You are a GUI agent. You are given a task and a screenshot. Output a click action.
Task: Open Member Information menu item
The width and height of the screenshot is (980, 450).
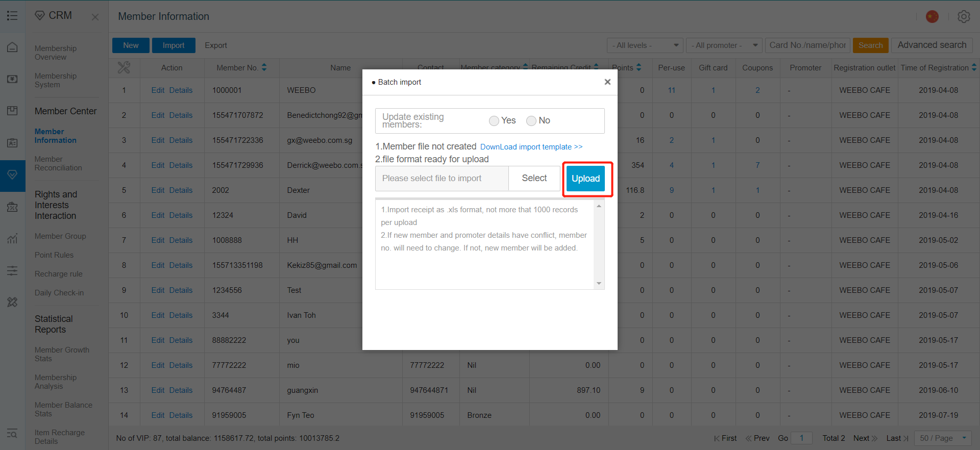point(56,136)
